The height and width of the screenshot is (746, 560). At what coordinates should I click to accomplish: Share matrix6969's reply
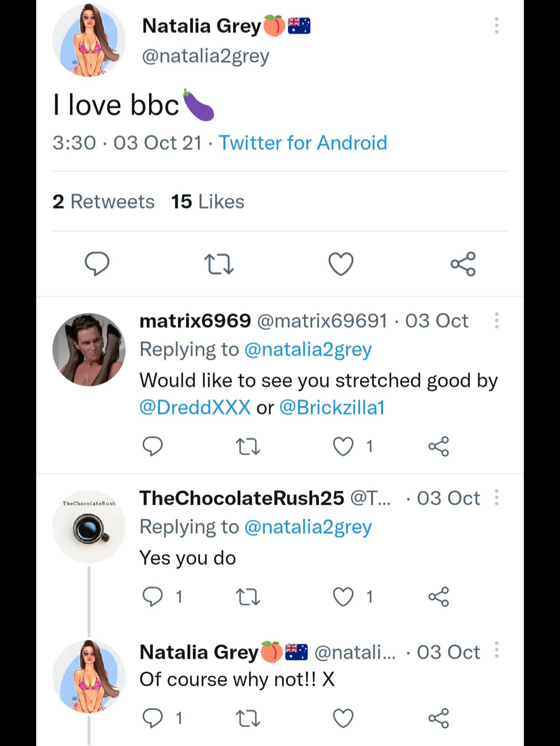tap(439, 447)
